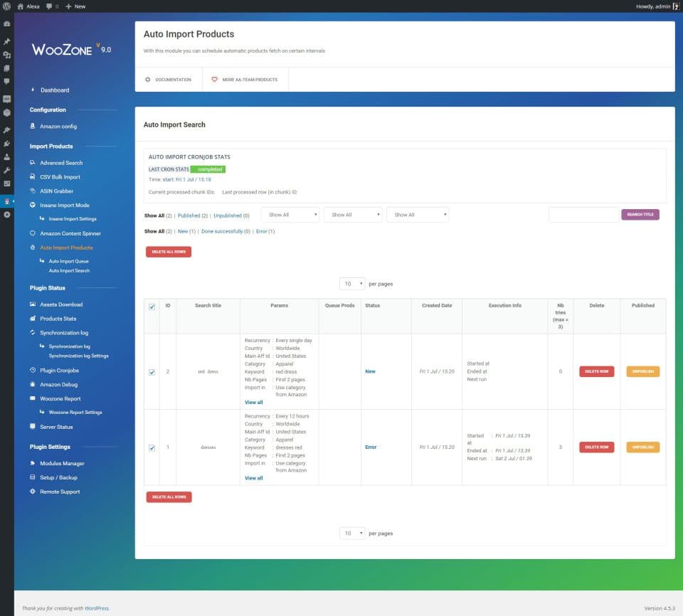Open the third Show All filter dropdown

418,215
